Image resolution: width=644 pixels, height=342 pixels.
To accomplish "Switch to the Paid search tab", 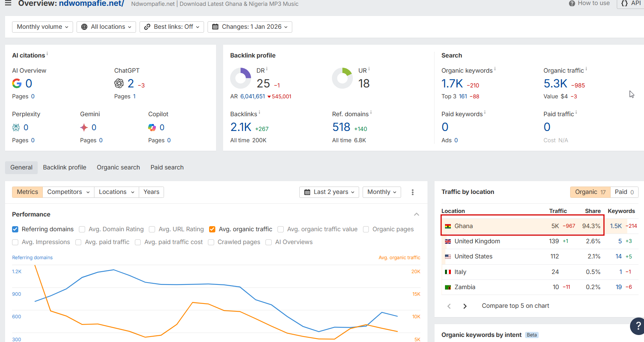I will [x=167, y=168].
